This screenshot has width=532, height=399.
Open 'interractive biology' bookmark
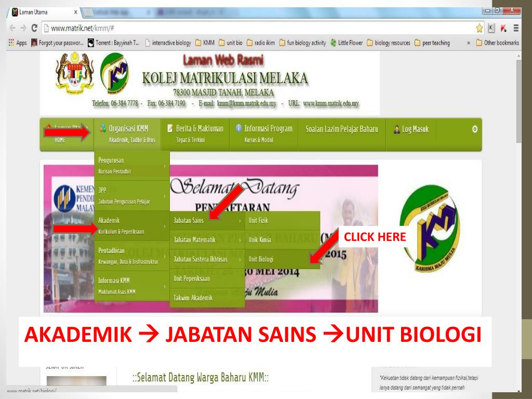168,43
